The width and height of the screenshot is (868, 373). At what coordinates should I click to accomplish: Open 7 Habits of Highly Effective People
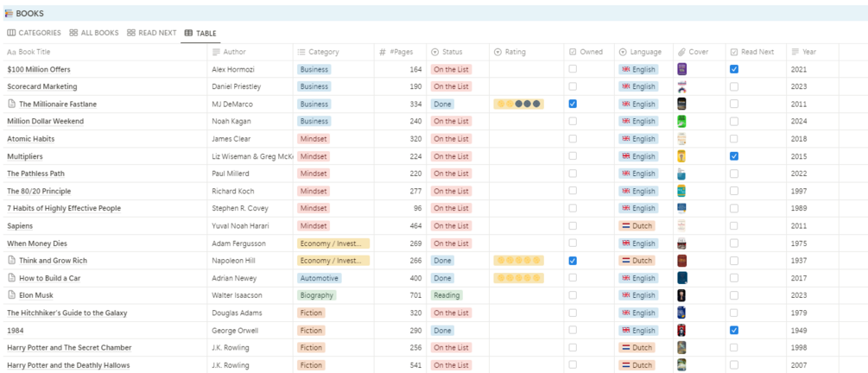64,209
